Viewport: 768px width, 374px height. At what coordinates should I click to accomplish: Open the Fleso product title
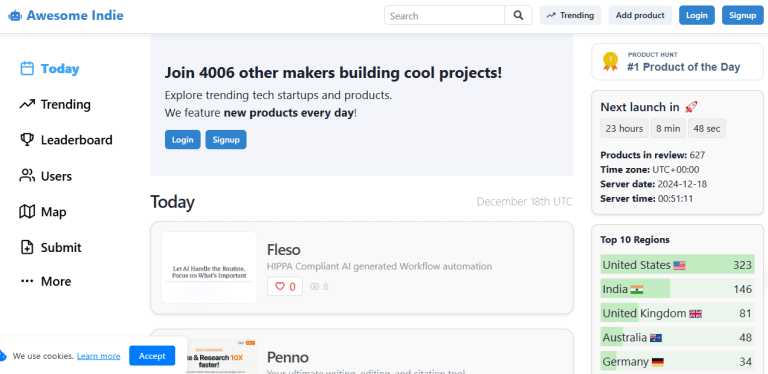284,250
